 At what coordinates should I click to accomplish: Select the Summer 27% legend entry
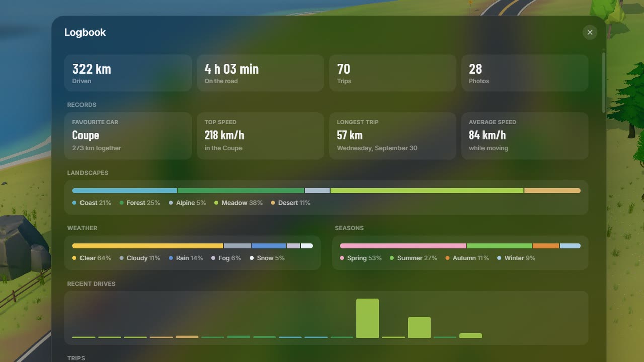pos(414,258)
